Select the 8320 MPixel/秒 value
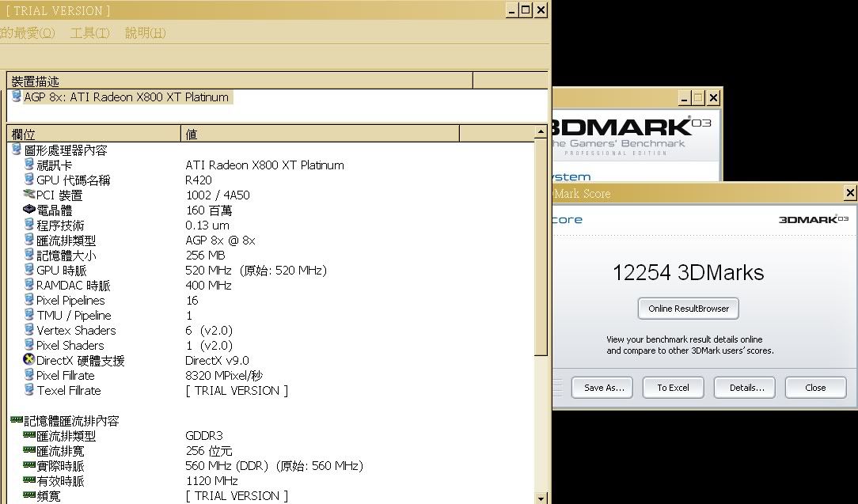 (x=224, y=375)
